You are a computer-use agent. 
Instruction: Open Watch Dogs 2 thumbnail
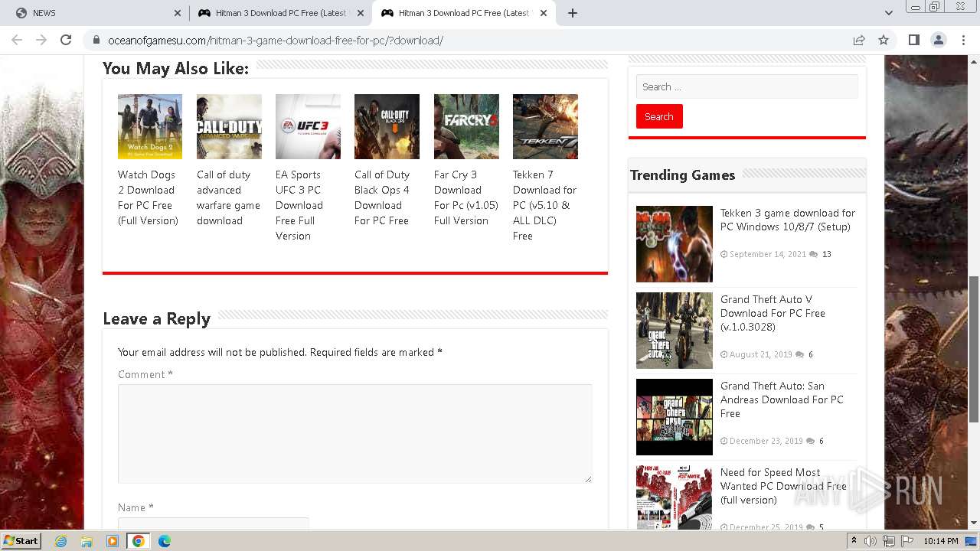coord(150,126)
